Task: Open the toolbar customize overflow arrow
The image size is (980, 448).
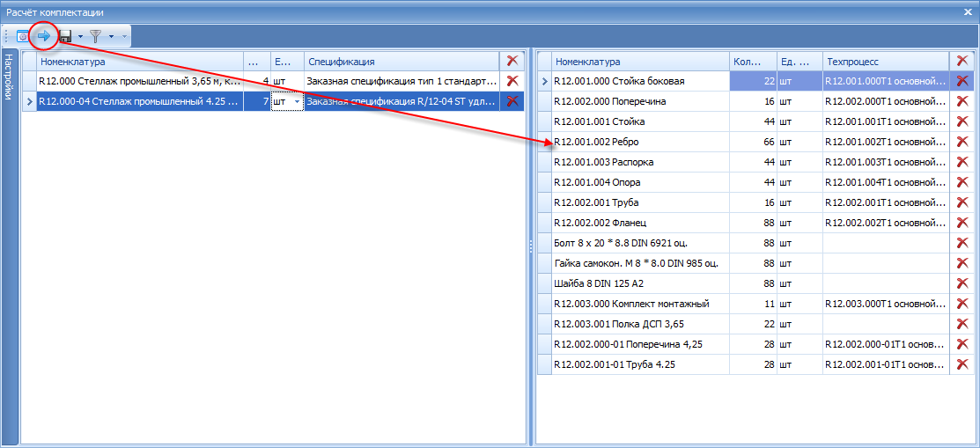Action: pyautogui.click(x=124, y=38)
